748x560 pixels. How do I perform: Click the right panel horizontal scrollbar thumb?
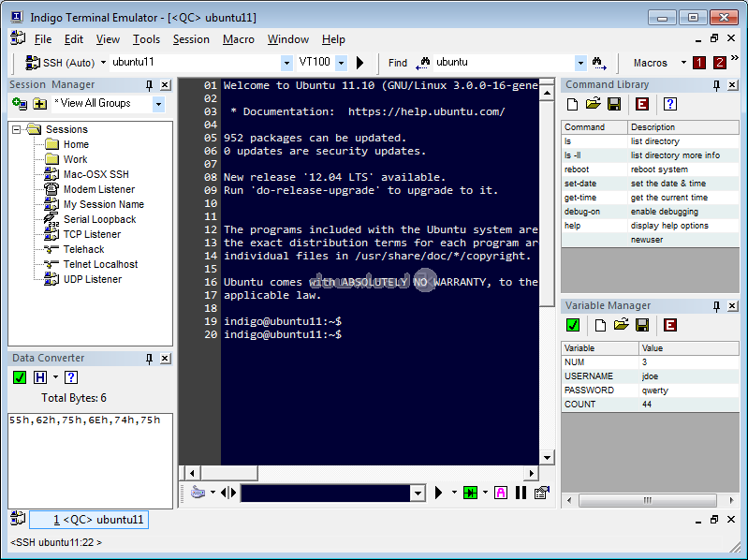click(647, 500)
